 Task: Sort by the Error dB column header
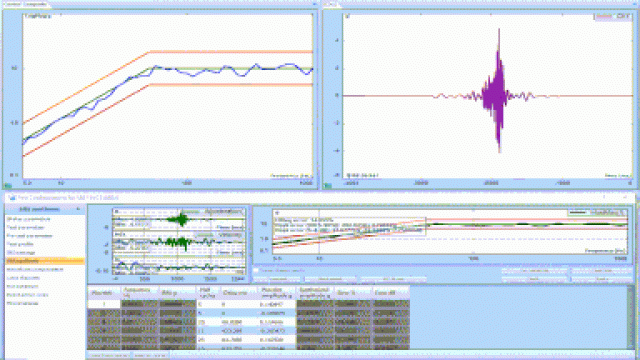pos(391,292)
